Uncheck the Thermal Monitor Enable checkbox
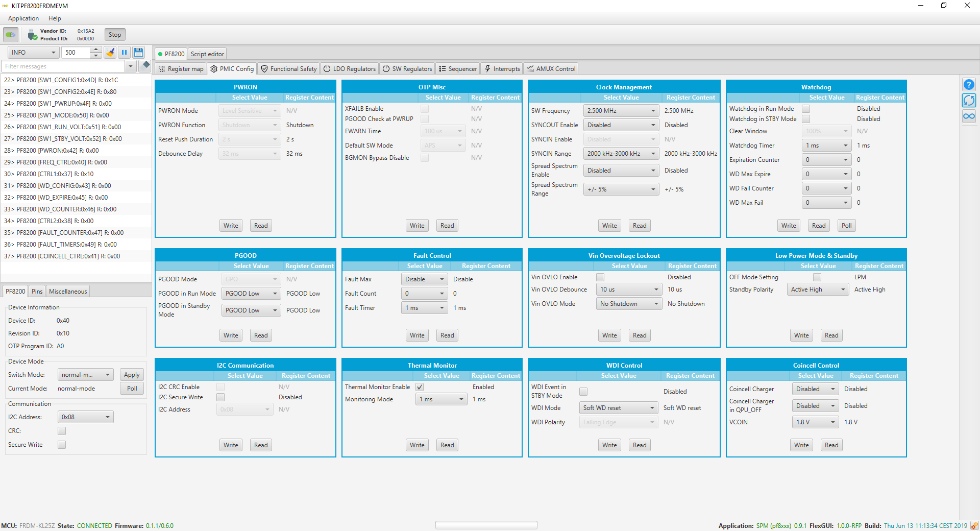The height and width of the screenshot is (531, 980). click(x=420, y=387)
